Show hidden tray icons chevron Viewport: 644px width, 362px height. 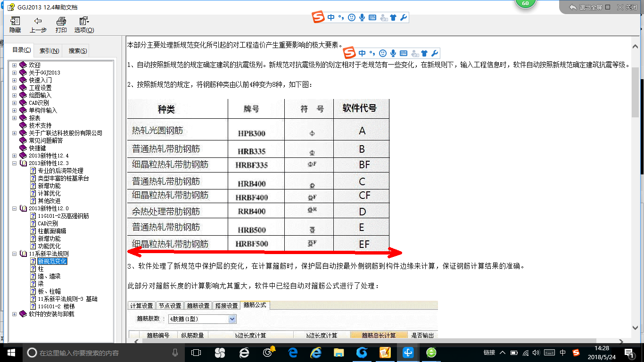503,352
